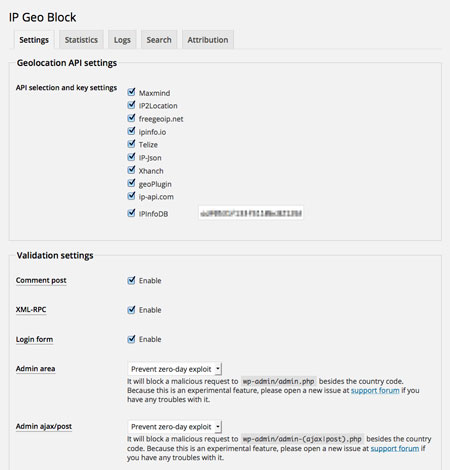Go to the Attribution tab
The width and height of the screenshot is (450, 470).
click(x=208, y=40)
